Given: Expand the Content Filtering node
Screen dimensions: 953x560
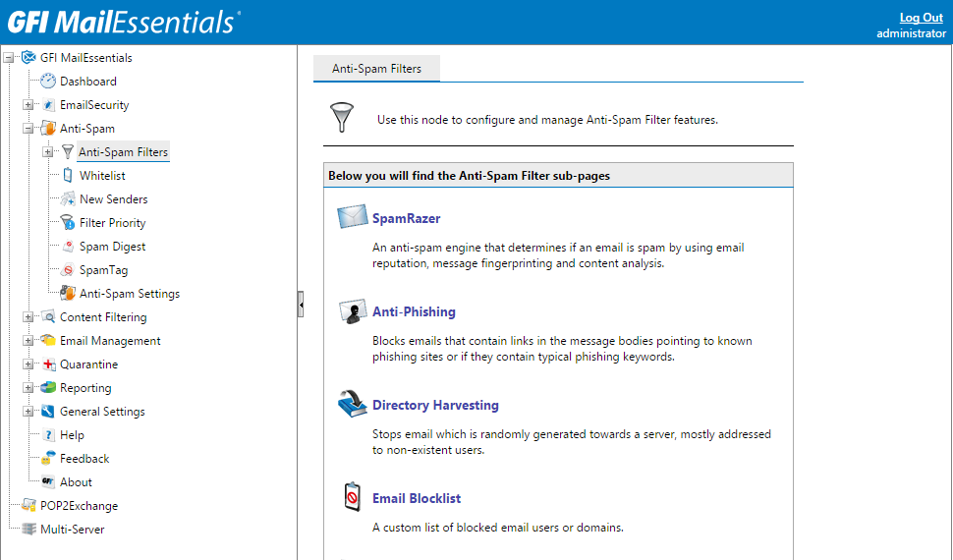Looking at the screenshot, I should [x=28, y=316].
